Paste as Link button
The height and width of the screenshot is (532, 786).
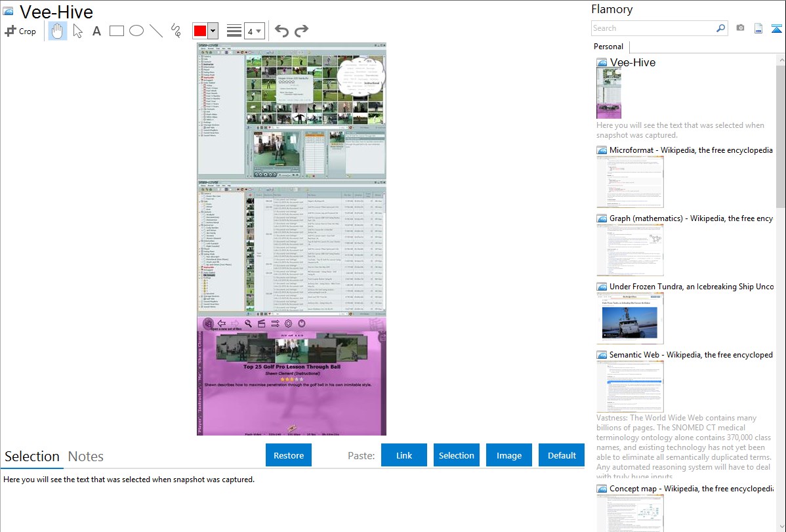(404, 455)
